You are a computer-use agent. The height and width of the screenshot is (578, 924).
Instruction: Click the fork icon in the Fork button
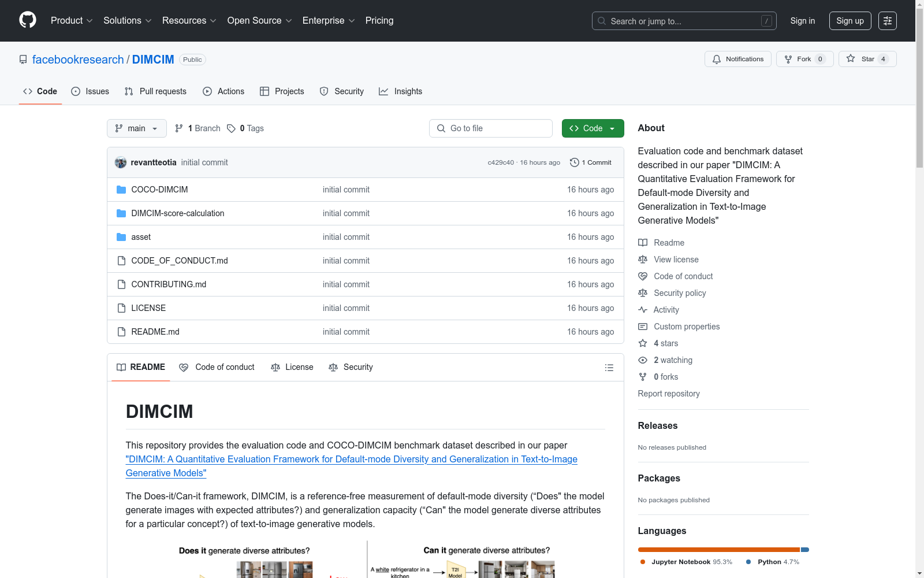pos(788,59)
